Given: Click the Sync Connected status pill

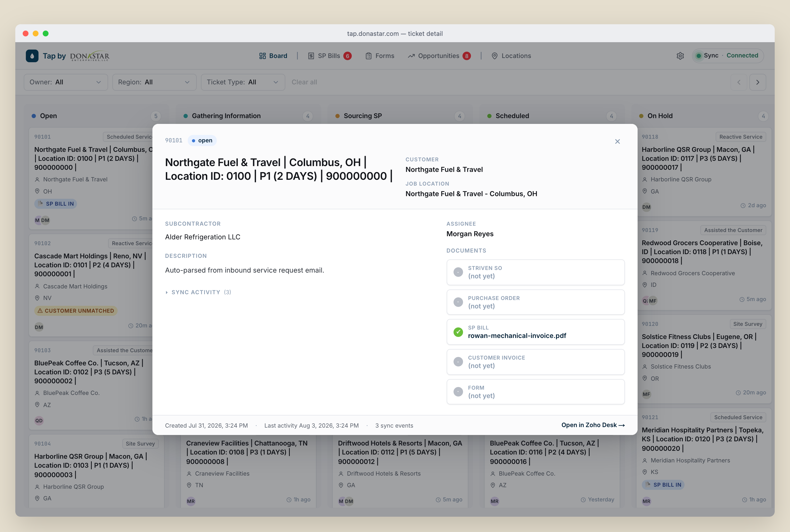Looking at the screenshot, I should click(x=728, y=56).
